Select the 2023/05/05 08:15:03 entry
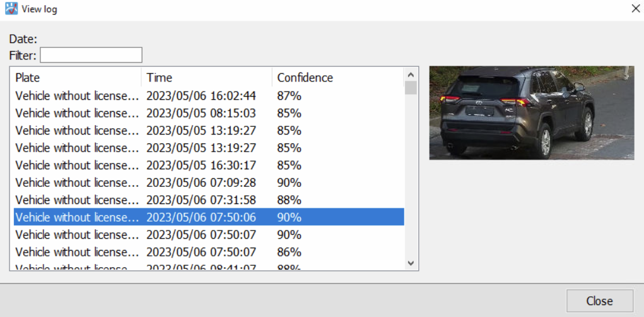644x317 pixels. (x=209, y=113)
